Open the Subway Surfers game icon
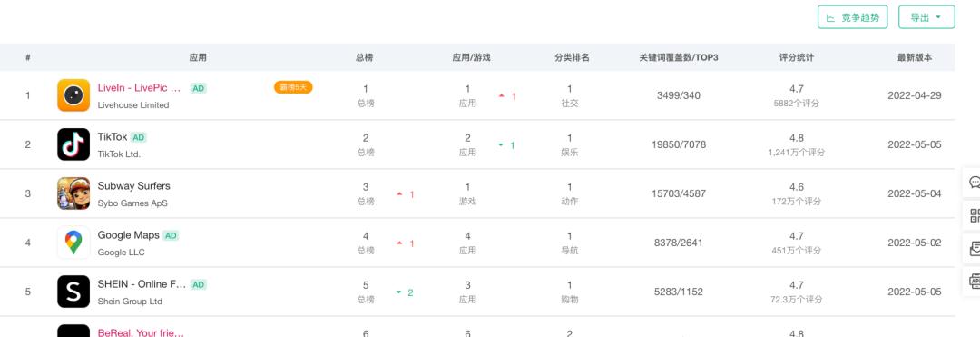This screenshot has height=337, width=980. pos(73,193)
